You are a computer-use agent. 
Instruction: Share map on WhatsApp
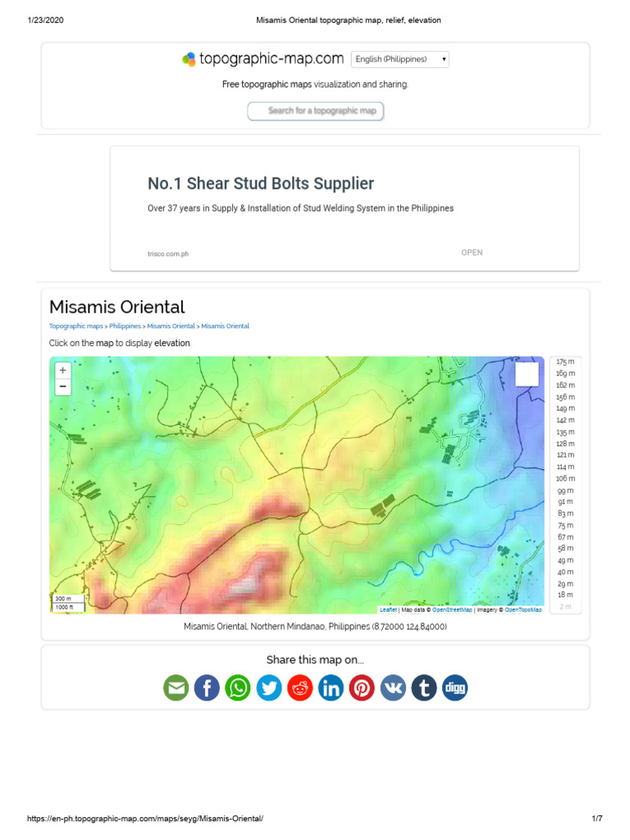pos(238,688)
